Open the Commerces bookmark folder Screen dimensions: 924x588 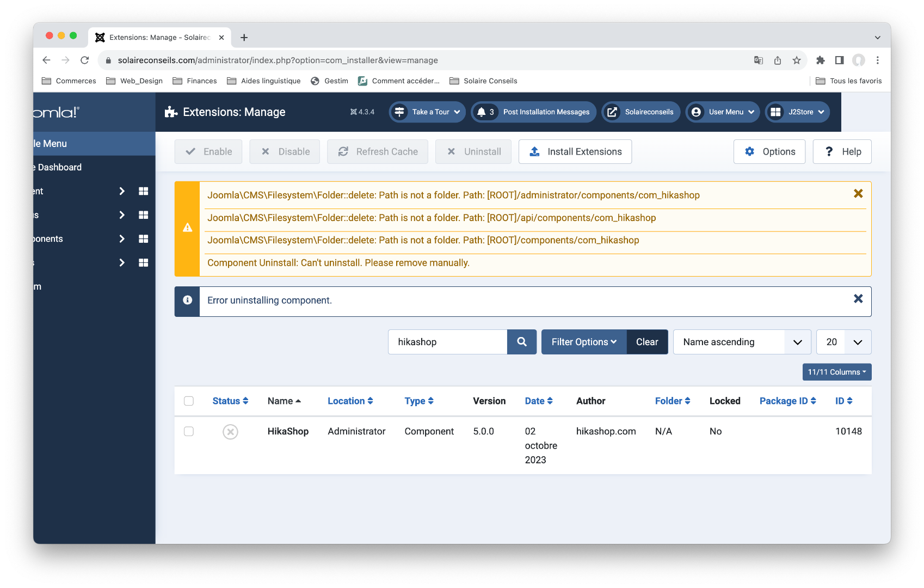point(69,81)
